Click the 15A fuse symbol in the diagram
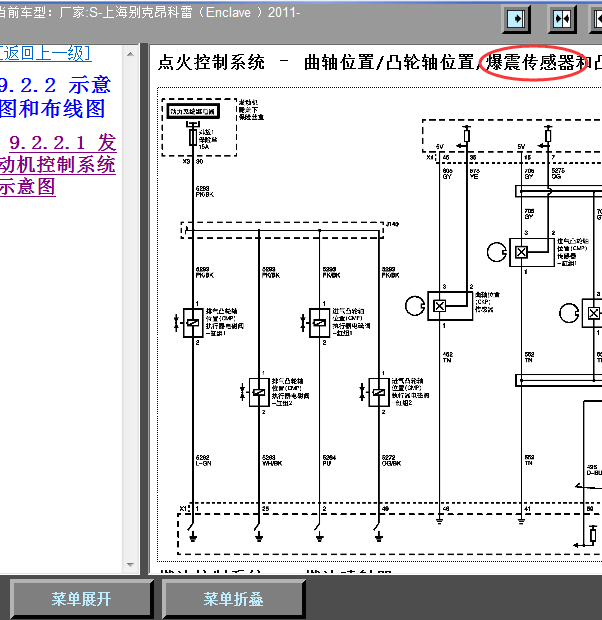The width and height of the screenshot is (602, 620). click(x=193, y=137)
